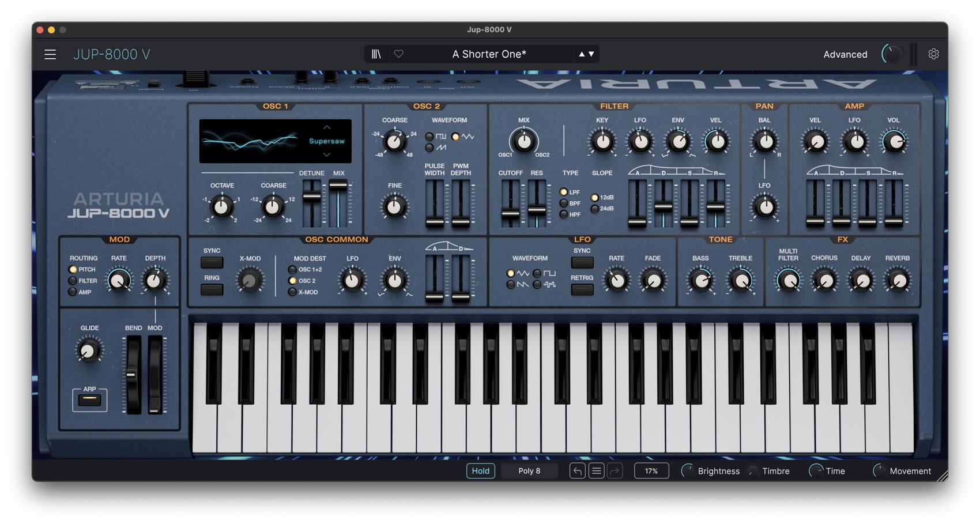Screen dimensions: 980x524
Task: Turn the Brightness macro knob
Action: point(687,470)
